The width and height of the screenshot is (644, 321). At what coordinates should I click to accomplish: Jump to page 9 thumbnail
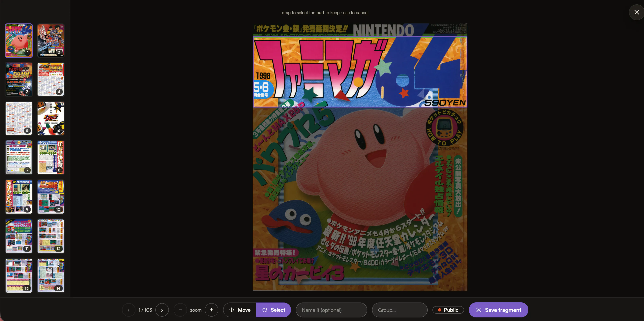tap(19, 197)
